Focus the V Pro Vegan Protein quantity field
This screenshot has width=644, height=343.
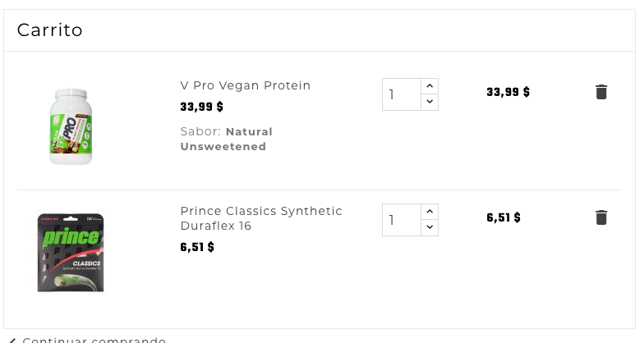[x=402, y=94]
